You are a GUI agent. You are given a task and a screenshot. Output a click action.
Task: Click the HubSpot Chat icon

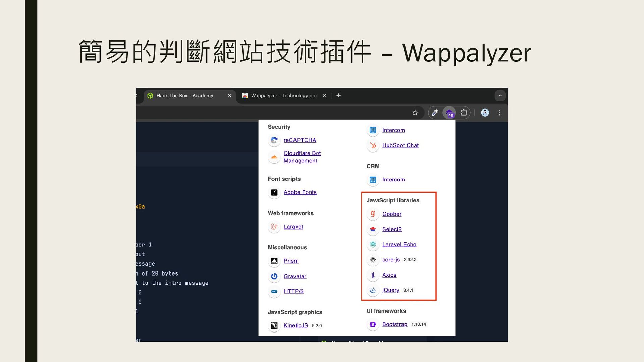pyautogui.click(x=373, y=145)
